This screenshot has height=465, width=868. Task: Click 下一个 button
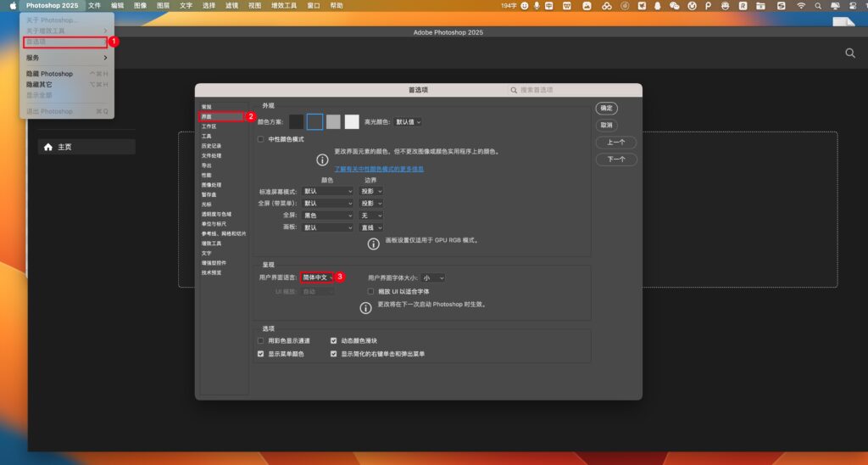click(x=616, y=160)
